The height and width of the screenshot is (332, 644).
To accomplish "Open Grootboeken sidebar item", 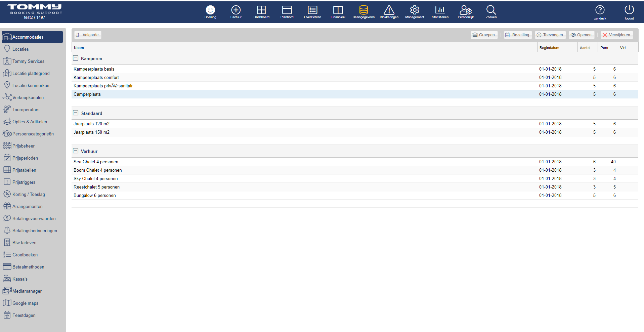I will [x=32, y=255].
